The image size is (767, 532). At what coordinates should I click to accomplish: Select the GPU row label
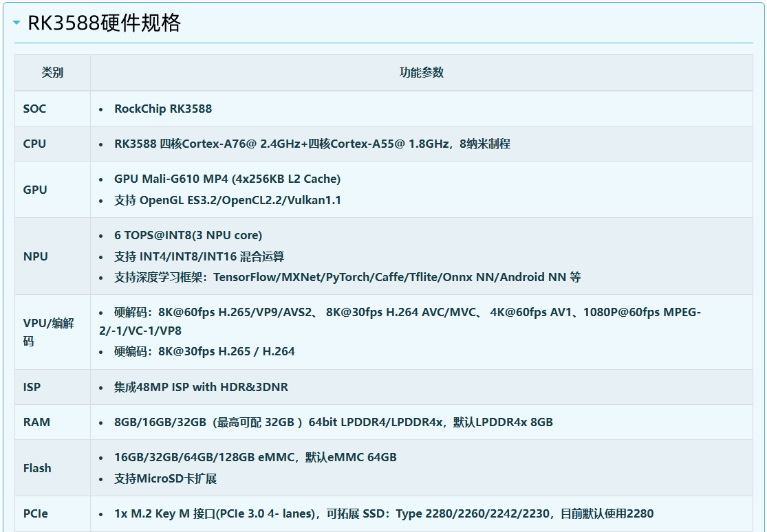tap(35, 190)
